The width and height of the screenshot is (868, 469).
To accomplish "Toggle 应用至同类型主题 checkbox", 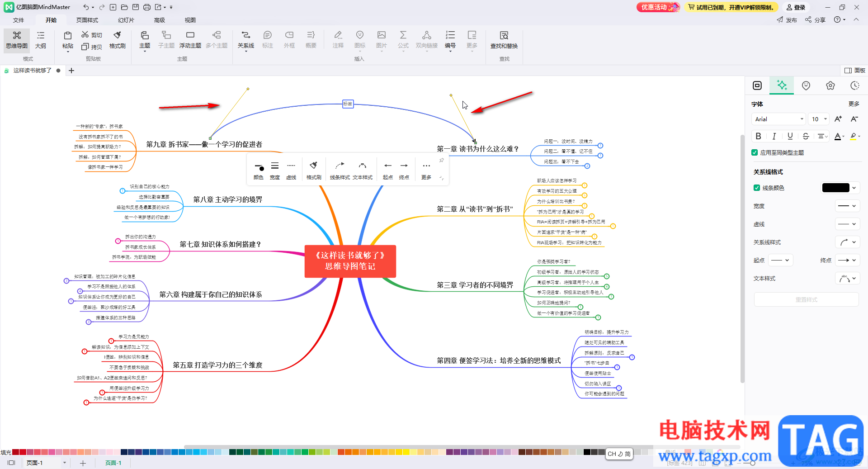I will click(x=755, y=152).
